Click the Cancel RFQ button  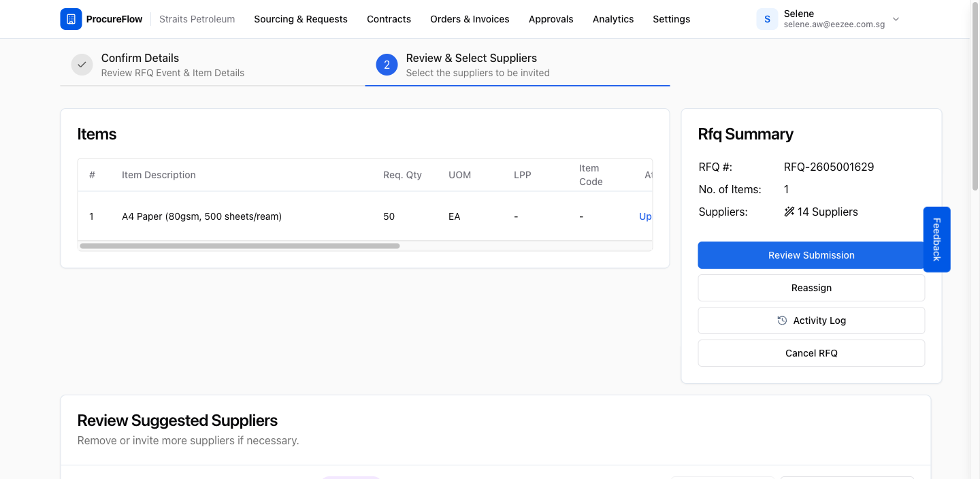(811, 353)
